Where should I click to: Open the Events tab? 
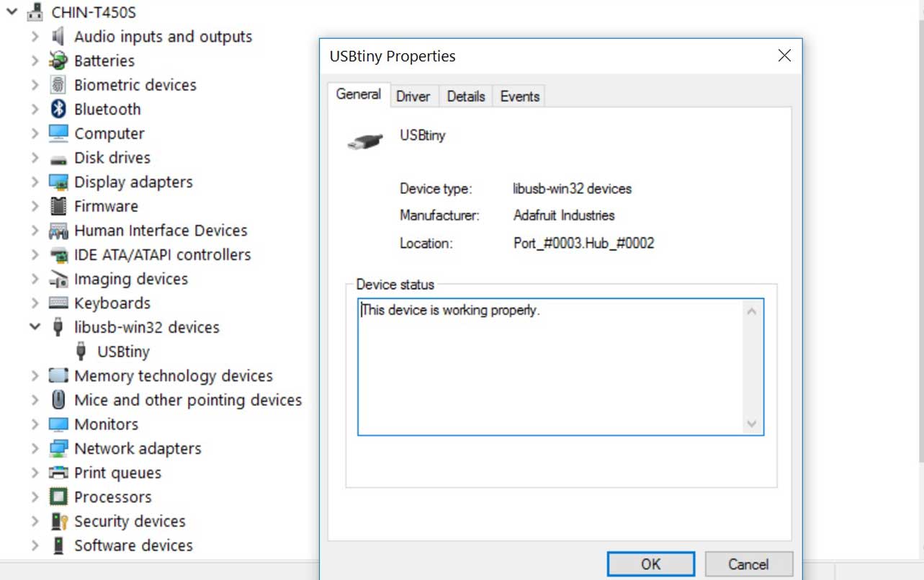click(520, 96)
